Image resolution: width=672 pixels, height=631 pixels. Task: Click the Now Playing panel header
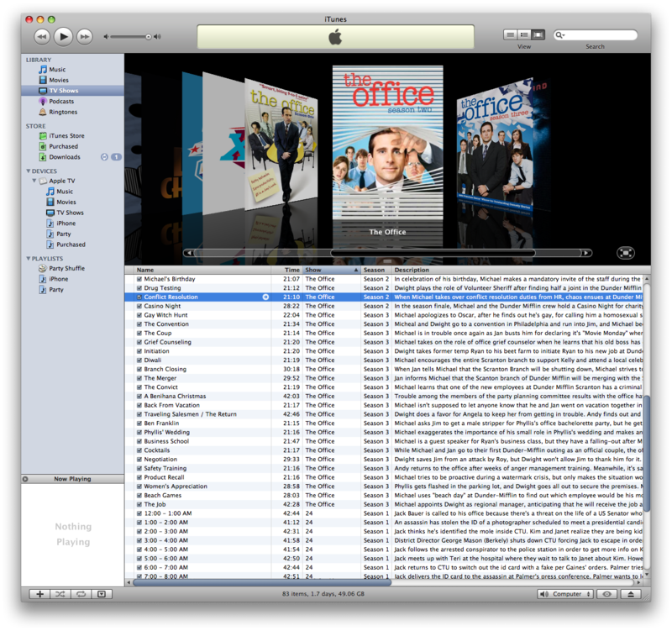72,479
